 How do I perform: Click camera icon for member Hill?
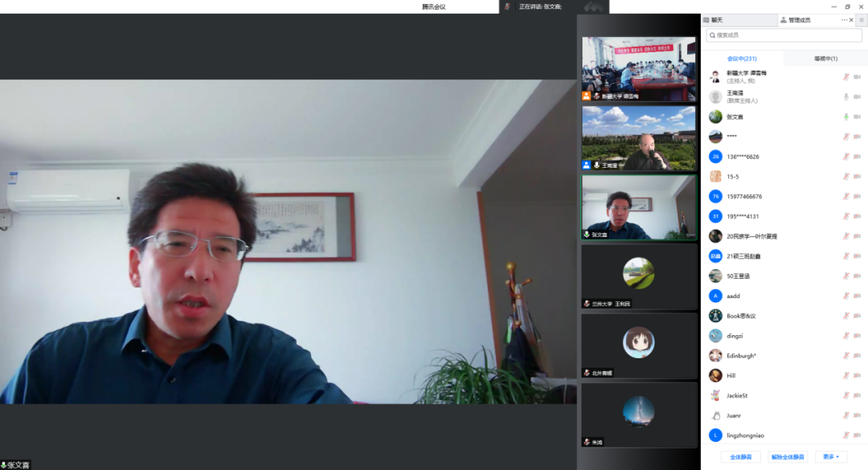click(x=857, y=375)
